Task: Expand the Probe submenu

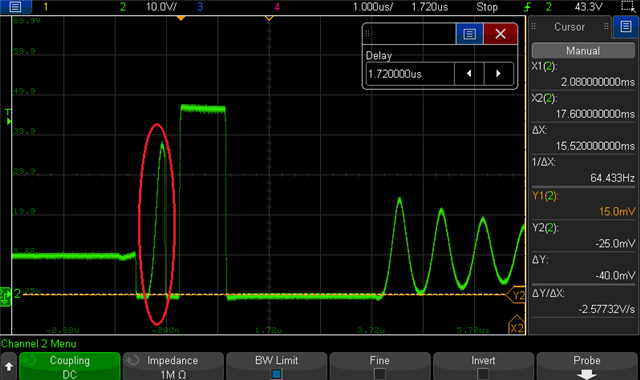Action: pos(587,367)
